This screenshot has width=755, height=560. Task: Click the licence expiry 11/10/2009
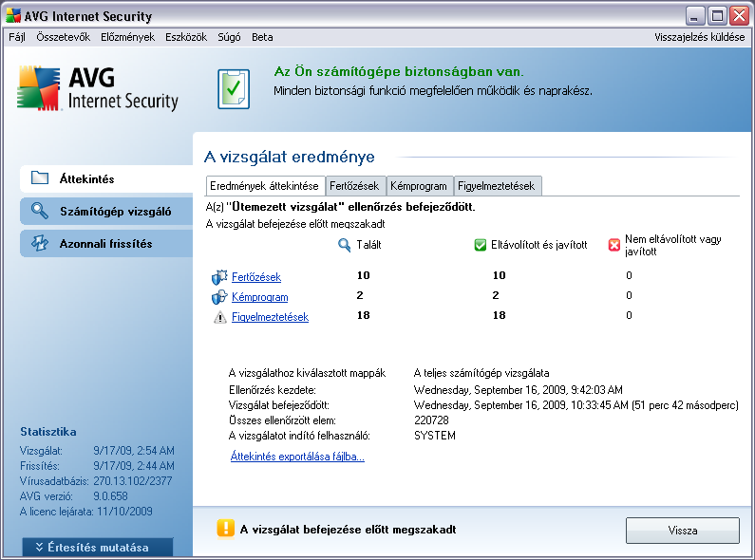tap(124, 512)
